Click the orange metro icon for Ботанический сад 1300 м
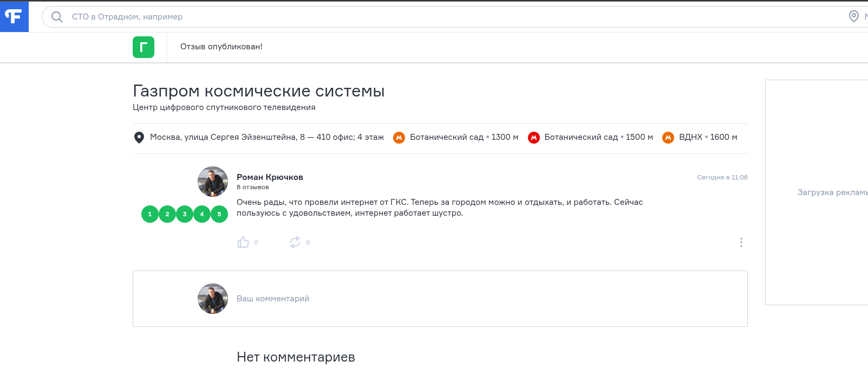868x387 pixels. tap(399, 138)
